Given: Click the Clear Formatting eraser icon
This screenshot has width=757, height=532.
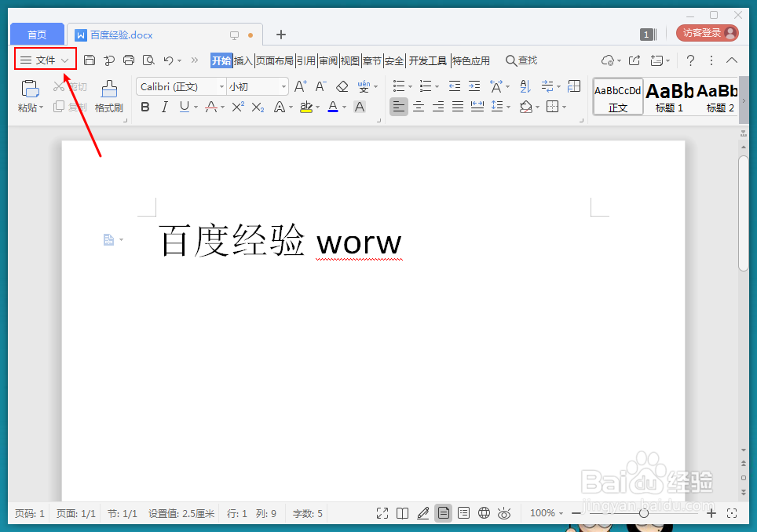Looking at the screenshot, I should tap(342, 86).
